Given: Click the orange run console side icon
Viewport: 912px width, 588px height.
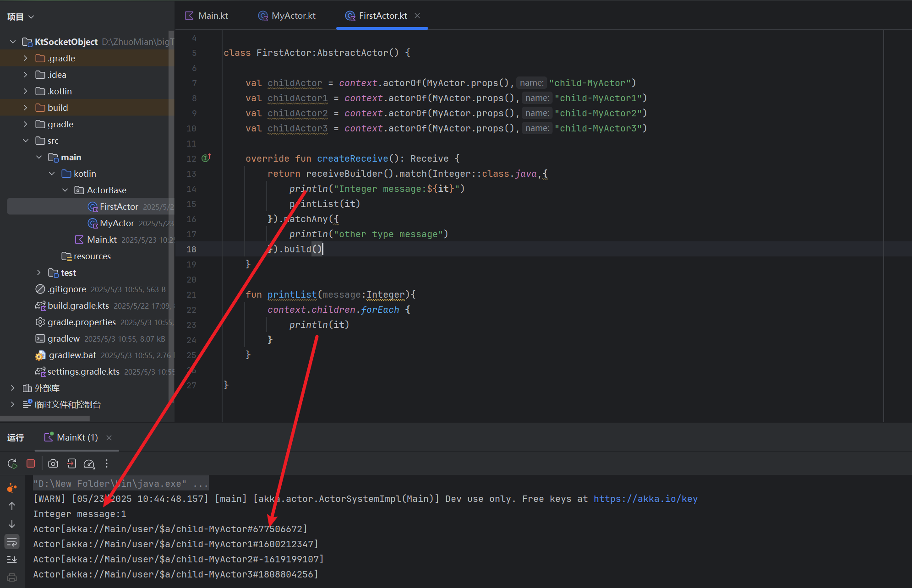Looking at the screenshot, I should tap(12, 488).
